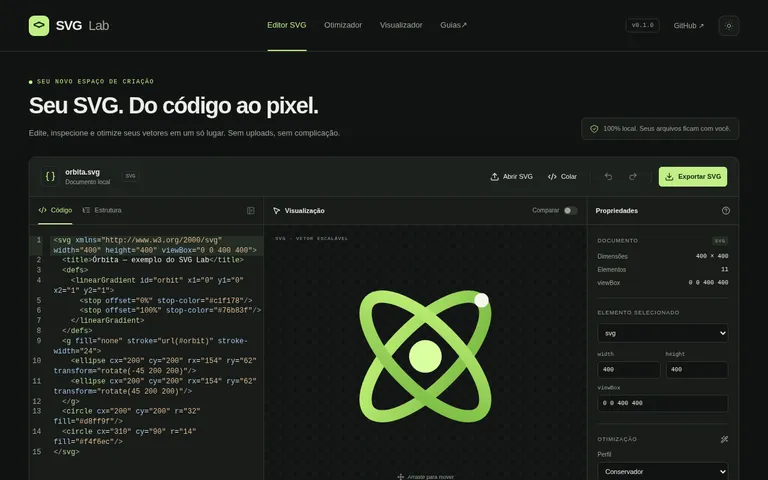The height and width of the screenshot is (480, 768).
Task: Focus the width input field
Action: (x=628, y=369)
